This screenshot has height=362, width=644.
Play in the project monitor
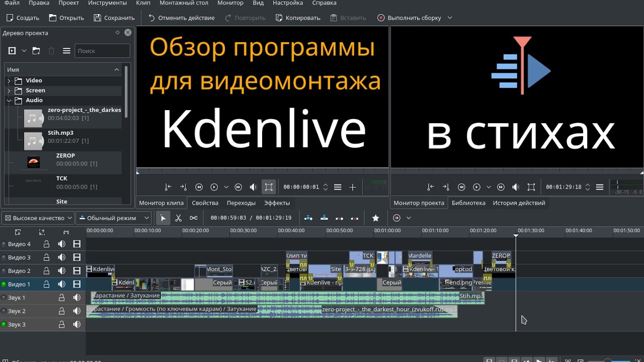(x=476, y=187)
